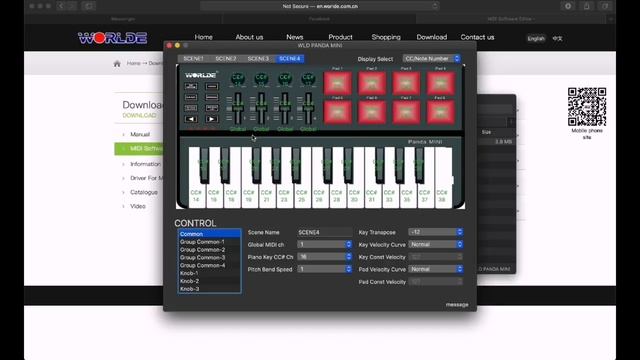Switch to the SCENE3 tab
The height and width of the screenshot is (360, 640).
pos(258,59)
